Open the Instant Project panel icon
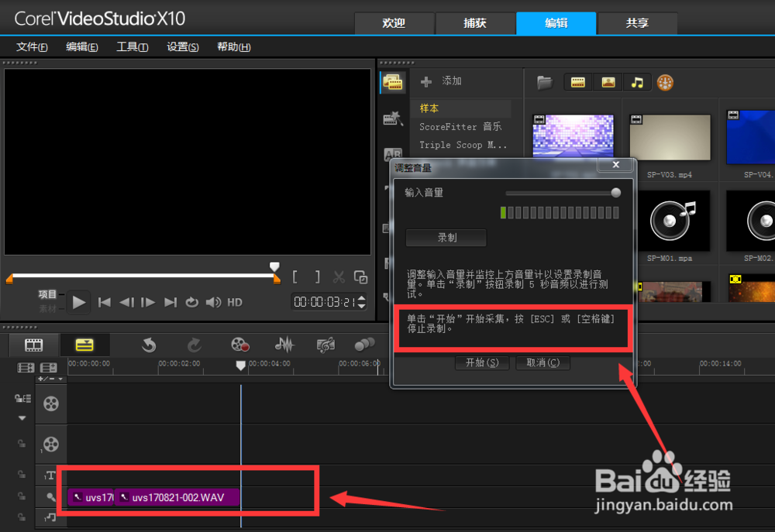This screenshot has height=532, width=775. coord(394,118)
